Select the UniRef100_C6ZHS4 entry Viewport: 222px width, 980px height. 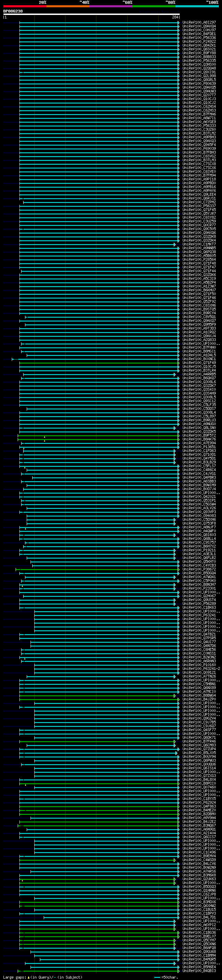(x=199, y=106)
